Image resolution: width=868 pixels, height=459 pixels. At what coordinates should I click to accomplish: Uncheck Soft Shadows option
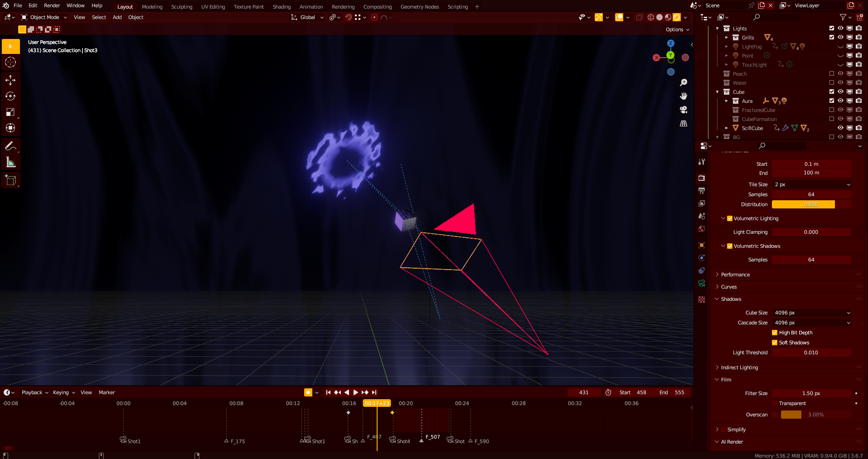point(775,343)
